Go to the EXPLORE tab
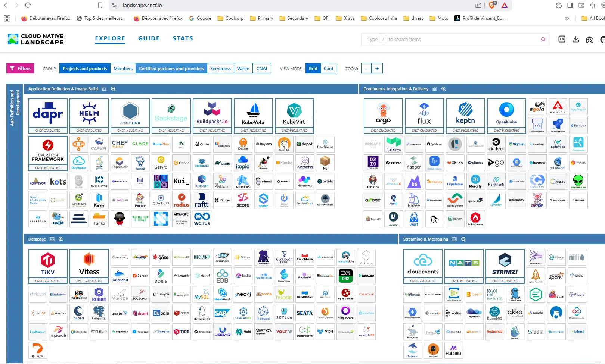This screenshot has width=605, height=364. 110,38
